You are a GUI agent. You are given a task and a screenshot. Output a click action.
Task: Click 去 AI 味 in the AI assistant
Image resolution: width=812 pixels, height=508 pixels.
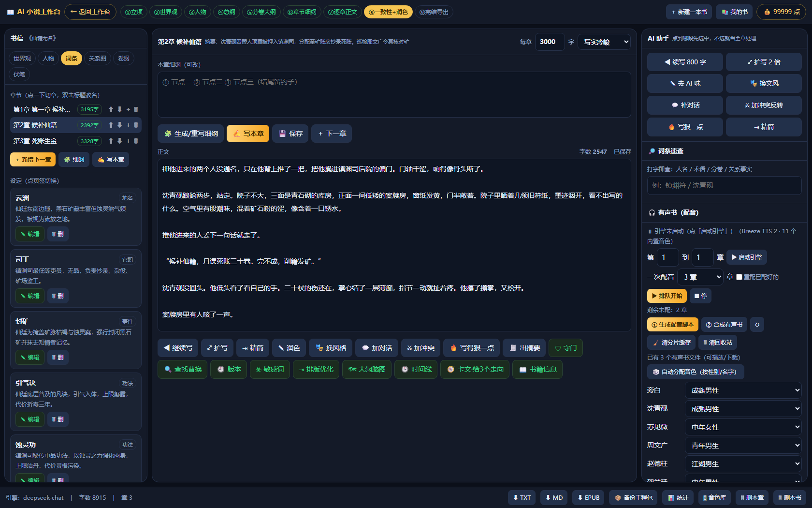(x=685, y=83)
